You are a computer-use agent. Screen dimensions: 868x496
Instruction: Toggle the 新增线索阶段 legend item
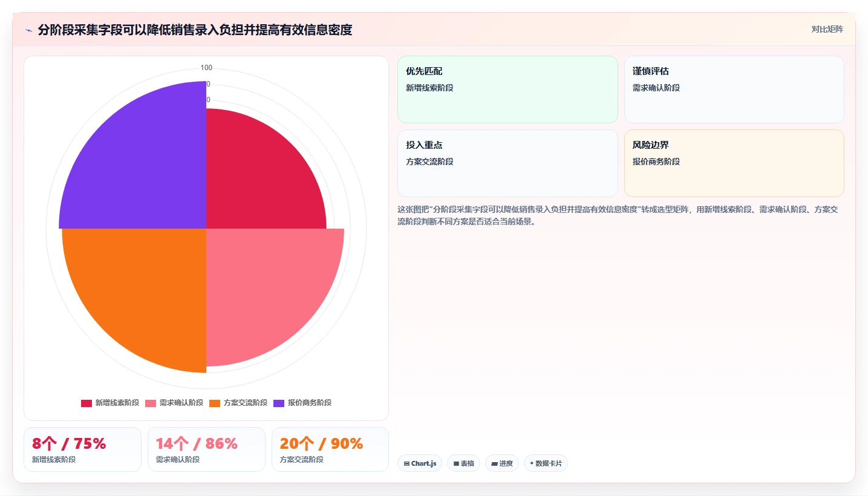click(110, 403)
